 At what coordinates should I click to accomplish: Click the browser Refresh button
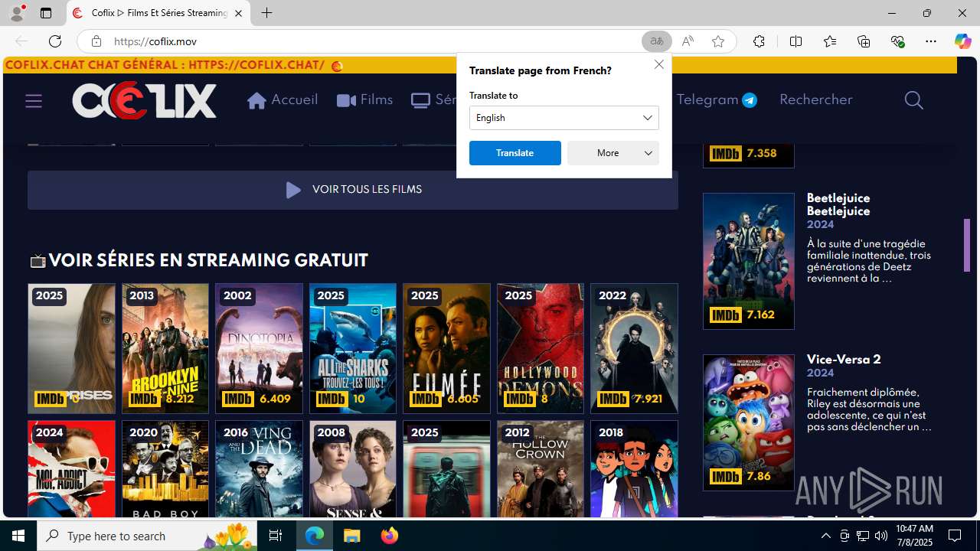pos(55,41)
